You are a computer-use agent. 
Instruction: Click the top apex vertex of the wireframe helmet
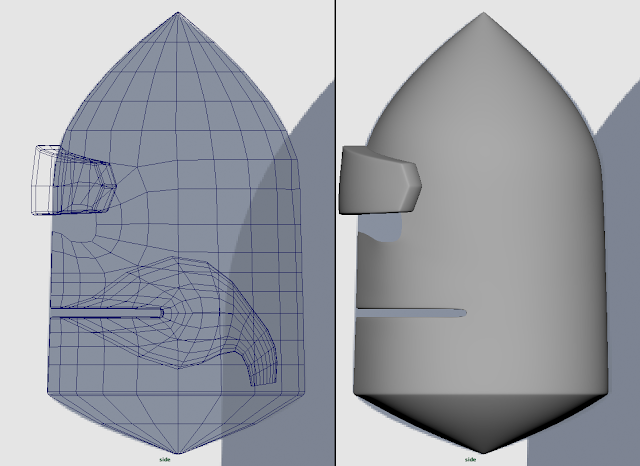pyautogui.click(x=178, y=13)
